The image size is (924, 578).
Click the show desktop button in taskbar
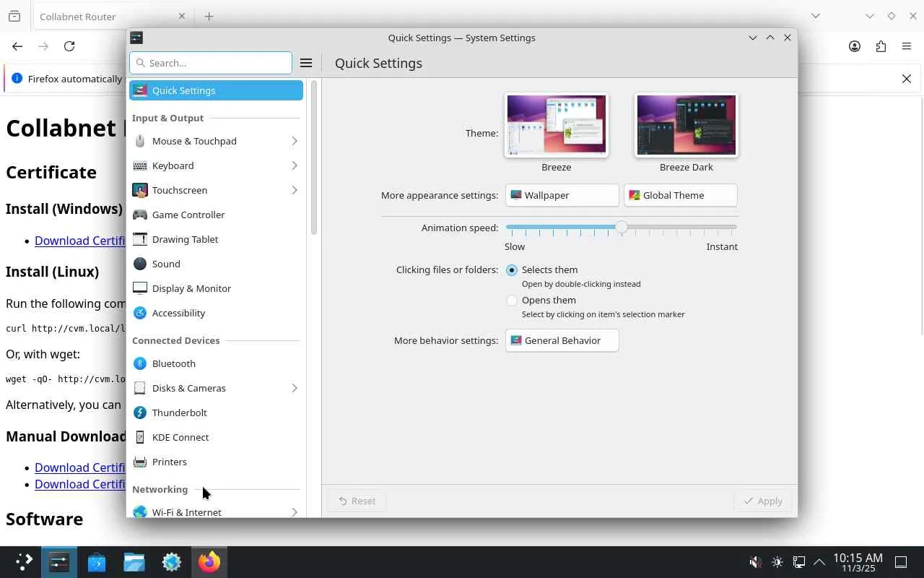901,562
